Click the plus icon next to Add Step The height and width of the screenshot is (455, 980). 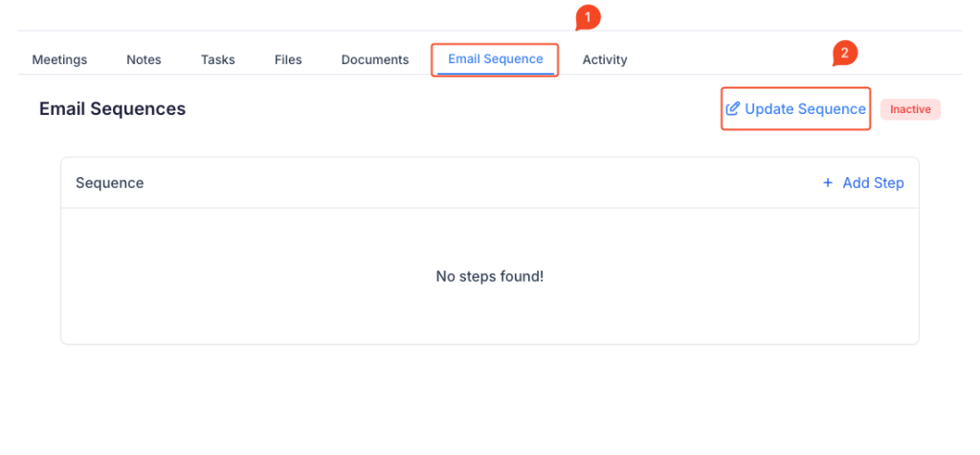tap(828, 183)
